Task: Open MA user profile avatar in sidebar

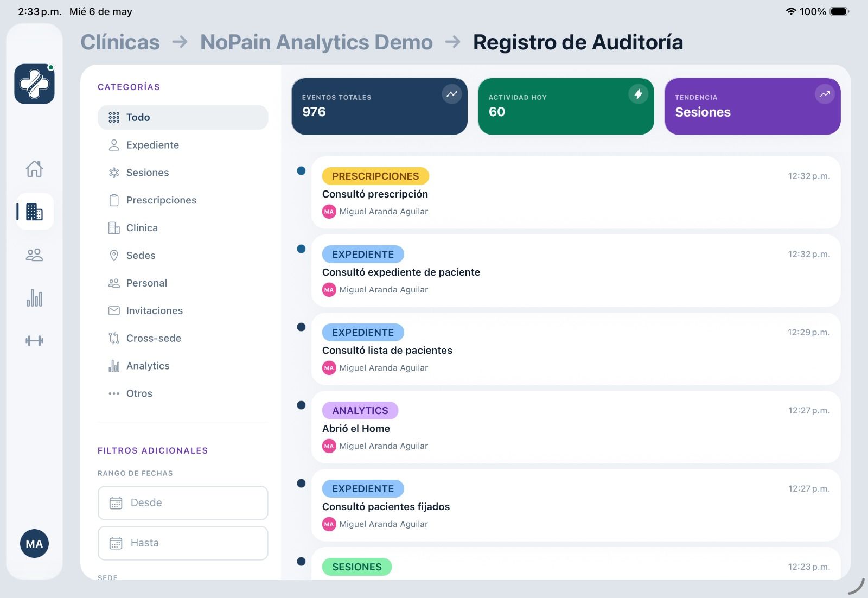Action: coord(34,544)
